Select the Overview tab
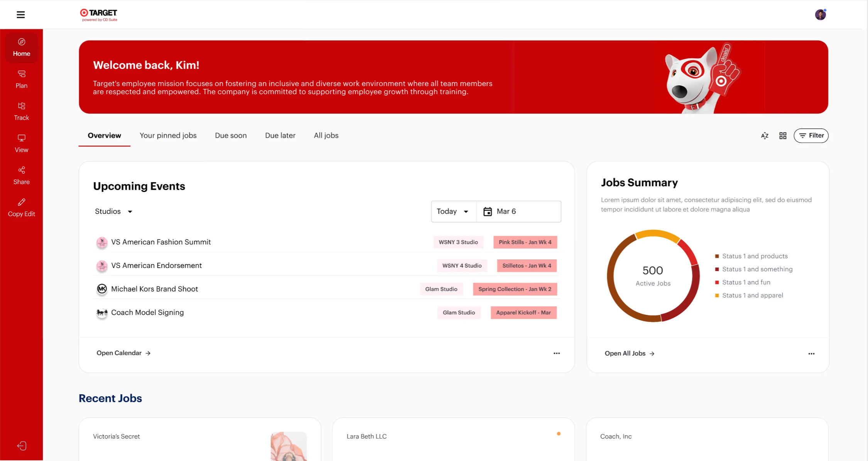Screen dimensions: 868x461 (104, 136)
